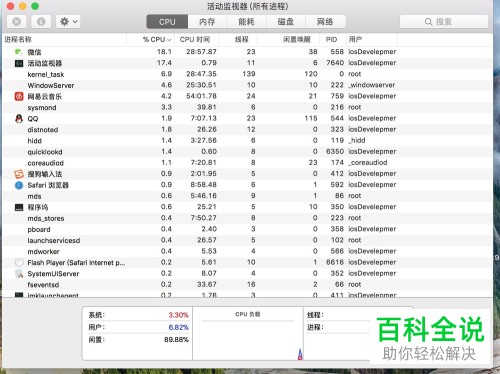
Task: Click CPU time 54:01.78 for 网易云音乐
Action: 201,96
